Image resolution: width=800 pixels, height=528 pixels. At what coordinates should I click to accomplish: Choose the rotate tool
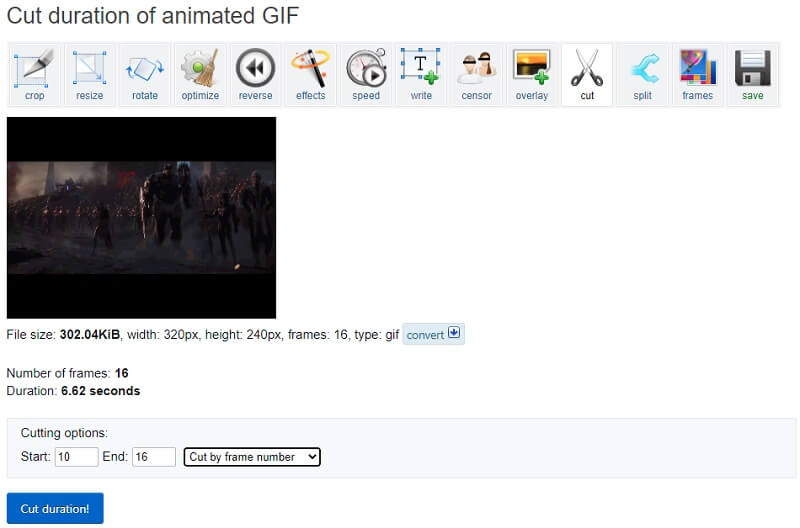tap(145, 74)
